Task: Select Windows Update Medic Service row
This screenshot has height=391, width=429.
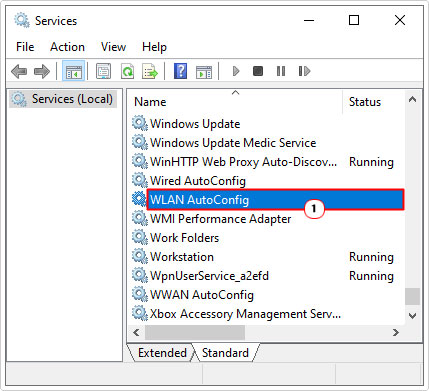Action: point(233,143)
